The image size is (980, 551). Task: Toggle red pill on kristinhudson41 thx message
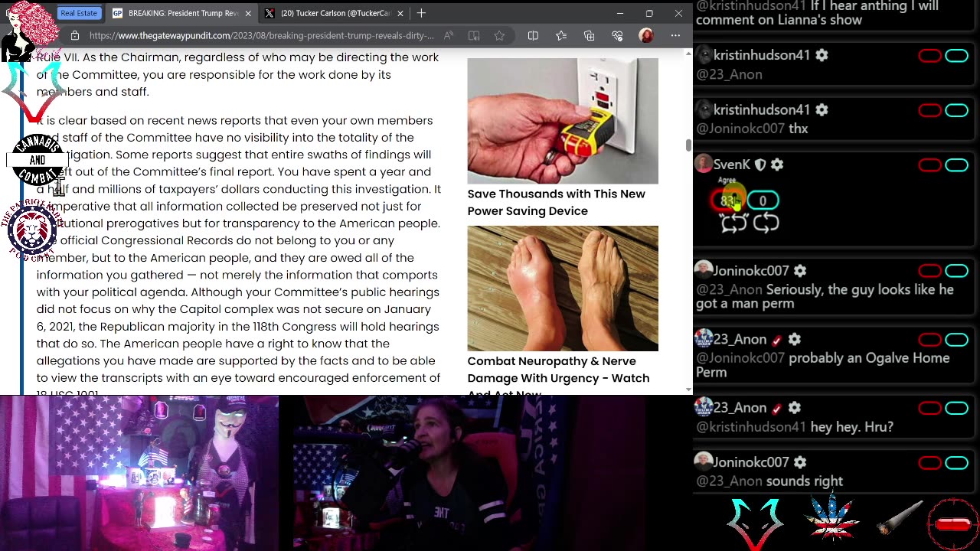click(929, 111)
